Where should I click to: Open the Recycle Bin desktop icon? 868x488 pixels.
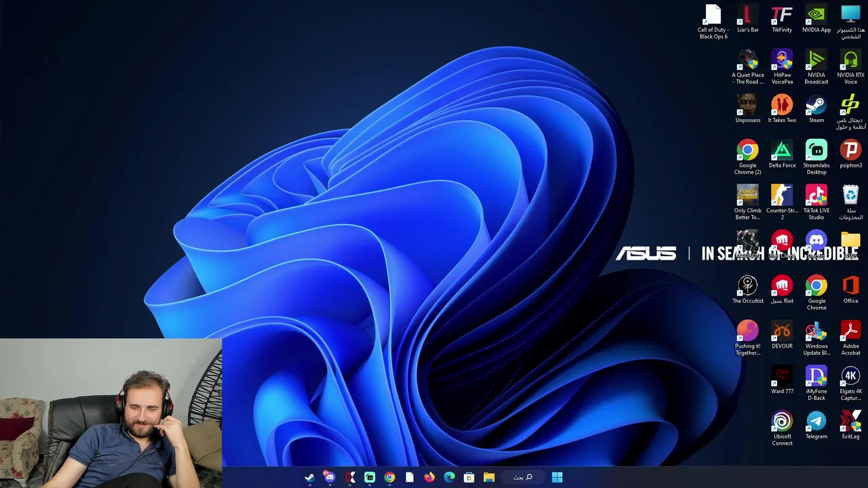[x=850, y=203]
